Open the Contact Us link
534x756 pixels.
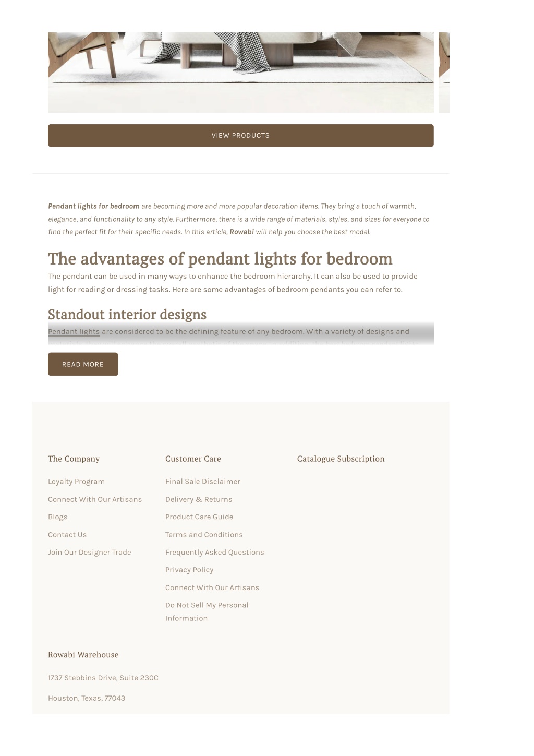pyautogui.click(x=67, y=535)
